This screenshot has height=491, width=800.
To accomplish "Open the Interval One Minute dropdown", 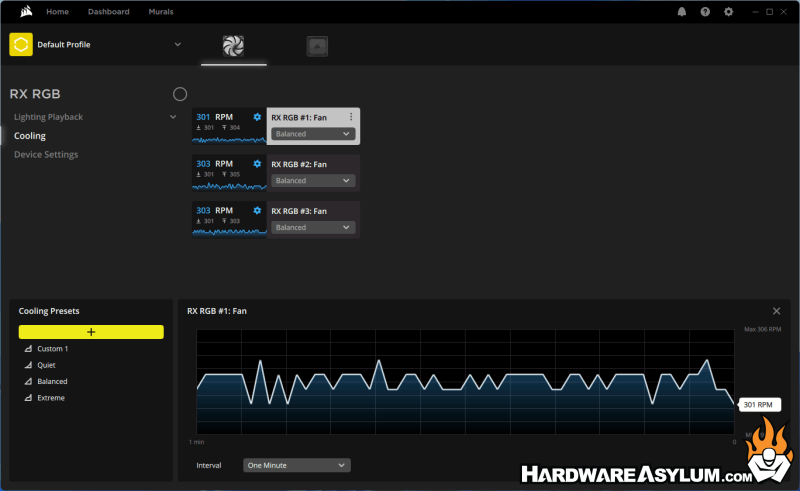I will (297, 465).
